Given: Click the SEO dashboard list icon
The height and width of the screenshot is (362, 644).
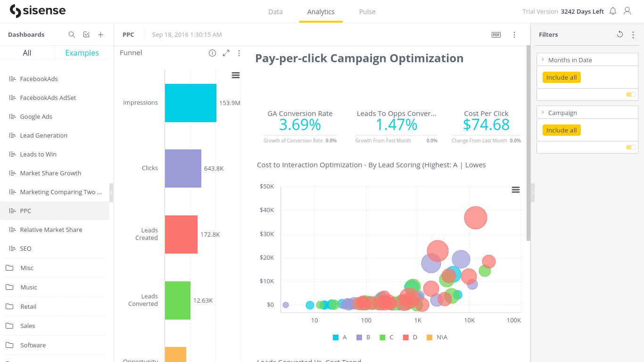Looking at the screenshot, I should (x=13, y=248).
